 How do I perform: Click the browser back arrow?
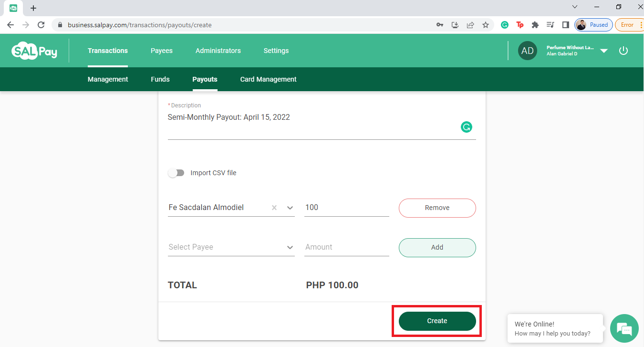(10, 25)
